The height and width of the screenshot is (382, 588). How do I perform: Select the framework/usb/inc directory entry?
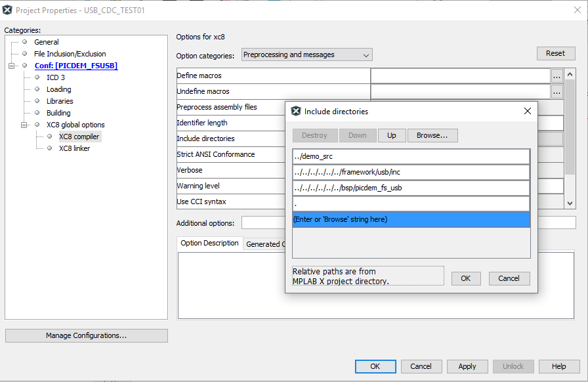pyautogui.click(x=411, y=172)
